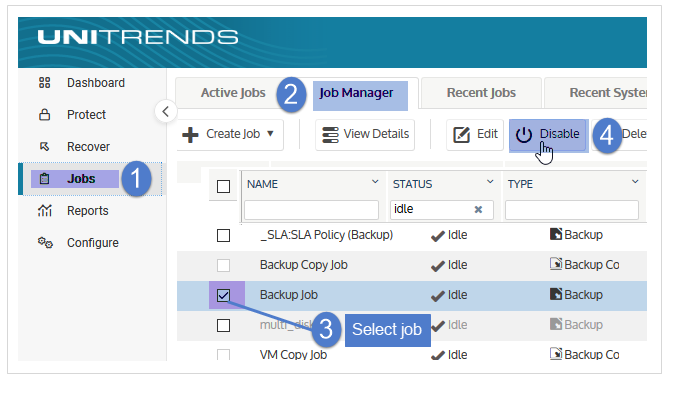Select the VM Copy Job name text

(x=293, y=354)
